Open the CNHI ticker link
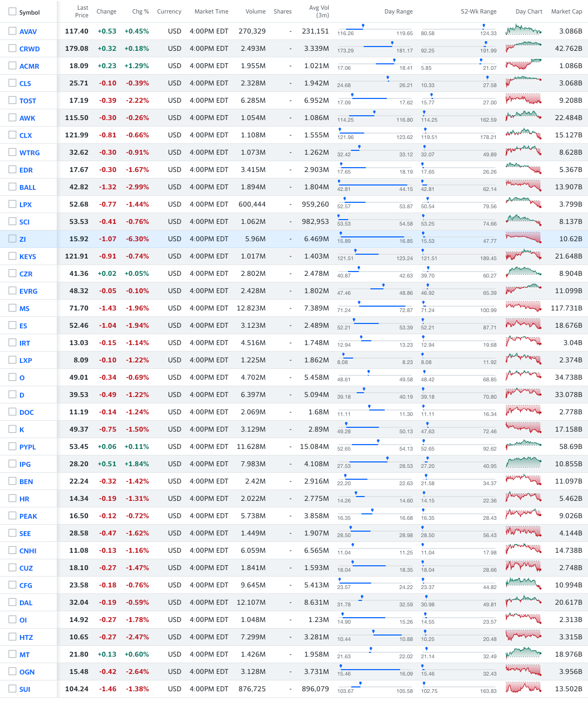This screenshot has width=588, height=701. (x=28, y=551)
